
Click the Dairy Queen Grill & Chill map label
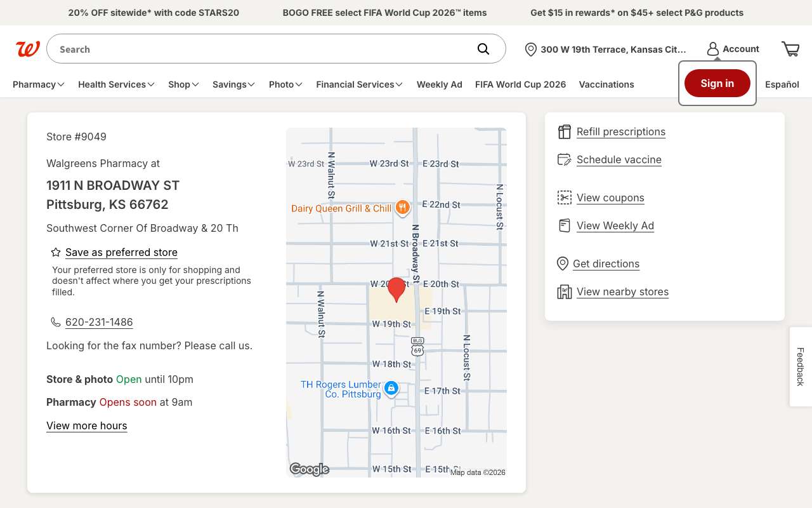341,208
